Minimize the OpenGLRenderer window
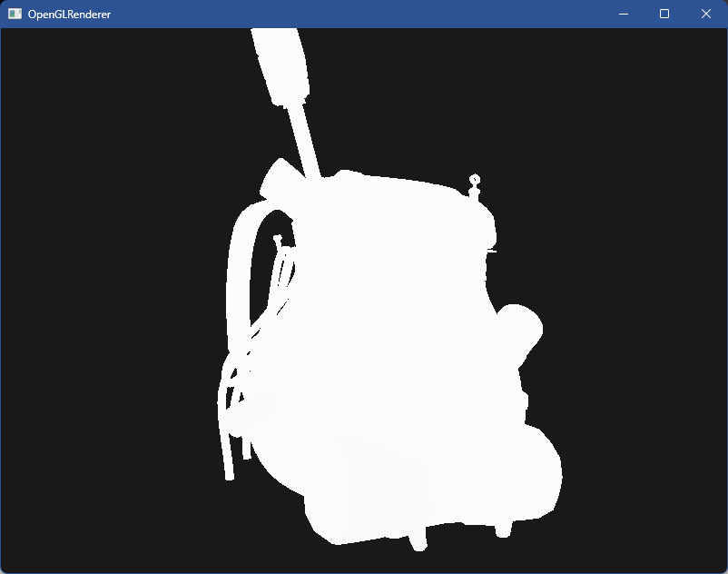Viewport: 728px width, 574px height. [624, 14]
